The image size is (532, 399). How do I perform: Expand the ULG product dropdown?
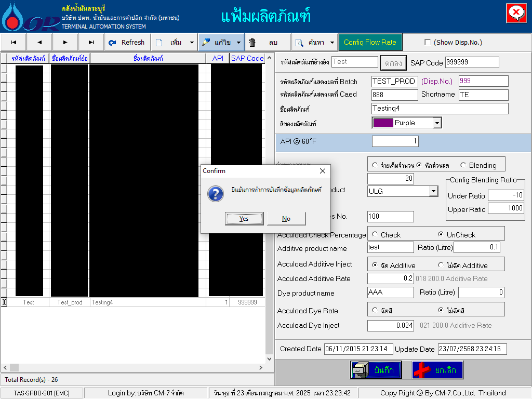click(x=433, y=191)
